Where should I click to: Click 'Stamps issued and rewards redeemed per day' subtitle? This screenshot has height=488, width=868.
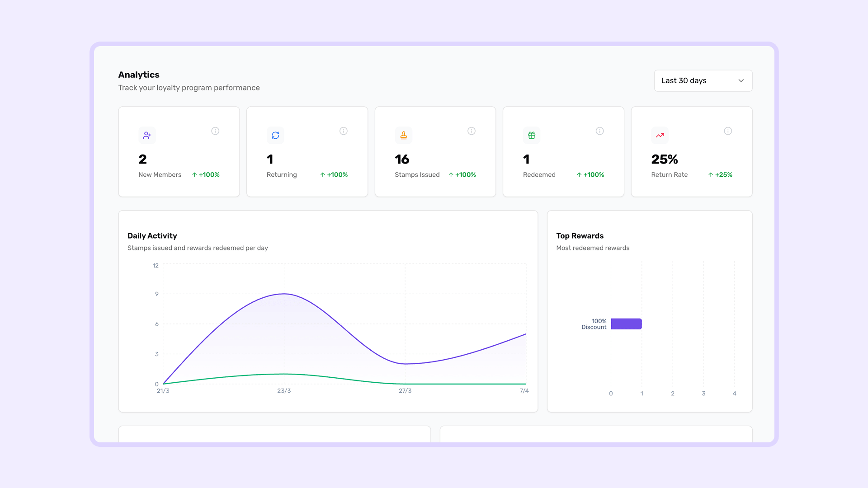click(198, 248)
